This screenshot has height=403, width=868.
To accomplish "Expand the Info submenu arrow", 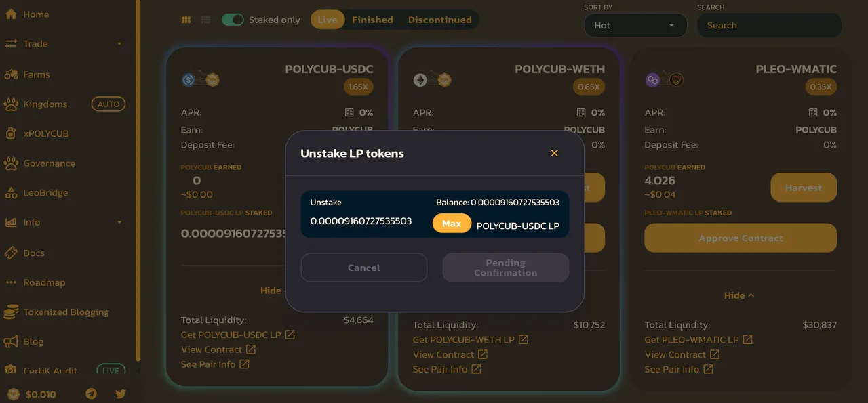I will pos(119,222).
